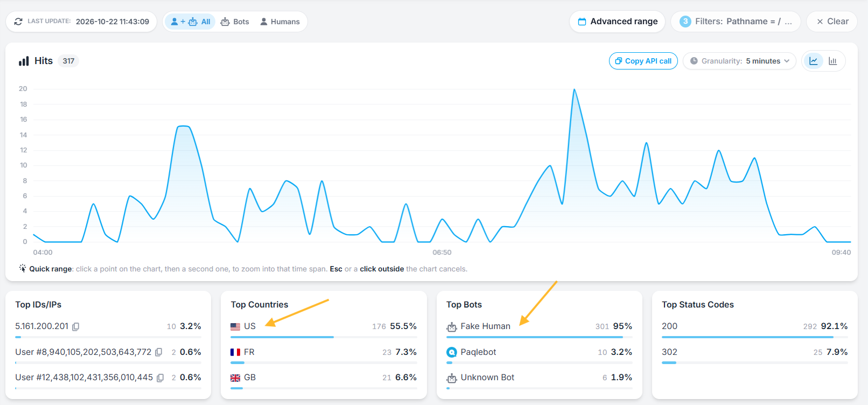Show only Bots traffic
This screenshot has height=405, width=868.
[235, 22]
